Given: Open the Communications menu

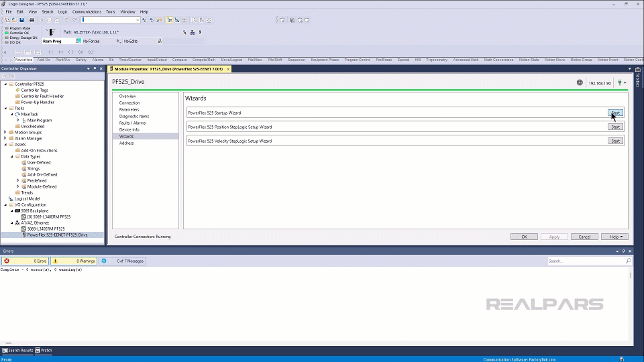Looking at the screenshot, I should pos(87,11).
